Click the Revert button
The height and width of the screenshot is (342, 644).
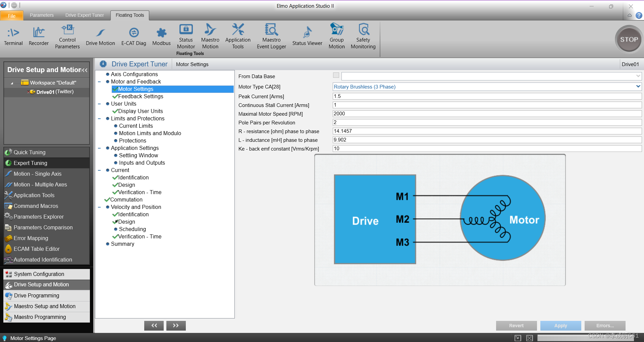click(516, 326)
